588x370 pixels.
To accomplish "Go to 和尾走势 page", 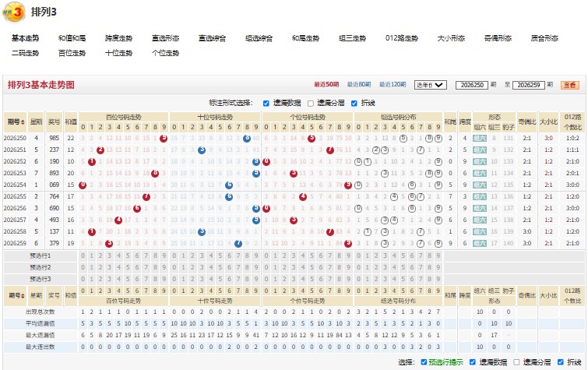I will coord(305,38).
